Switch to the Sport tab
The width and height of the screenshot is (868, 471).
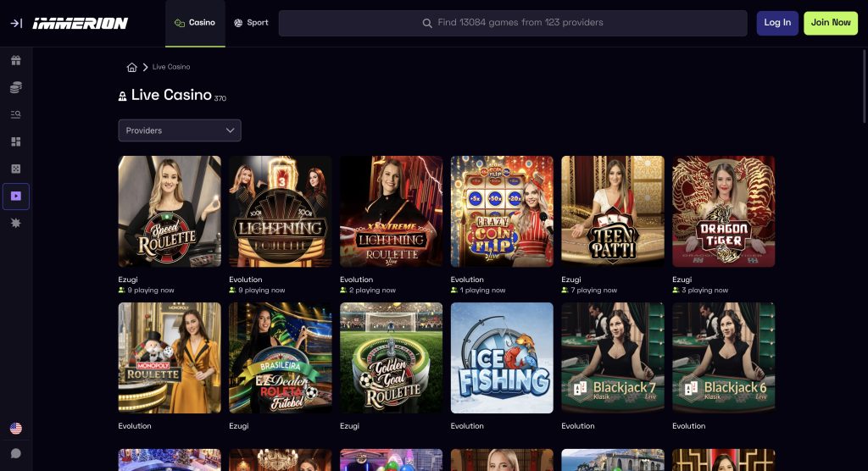pos(251,23)
